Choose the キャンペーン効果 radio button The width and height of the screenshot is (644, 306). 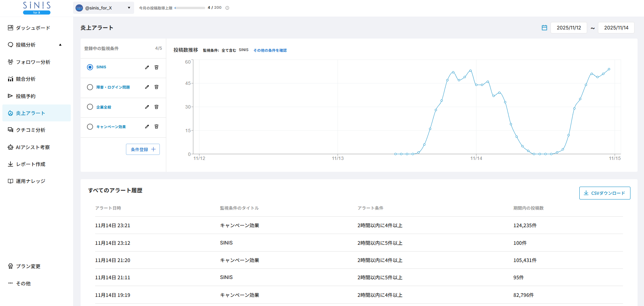(x=90, y=127)
